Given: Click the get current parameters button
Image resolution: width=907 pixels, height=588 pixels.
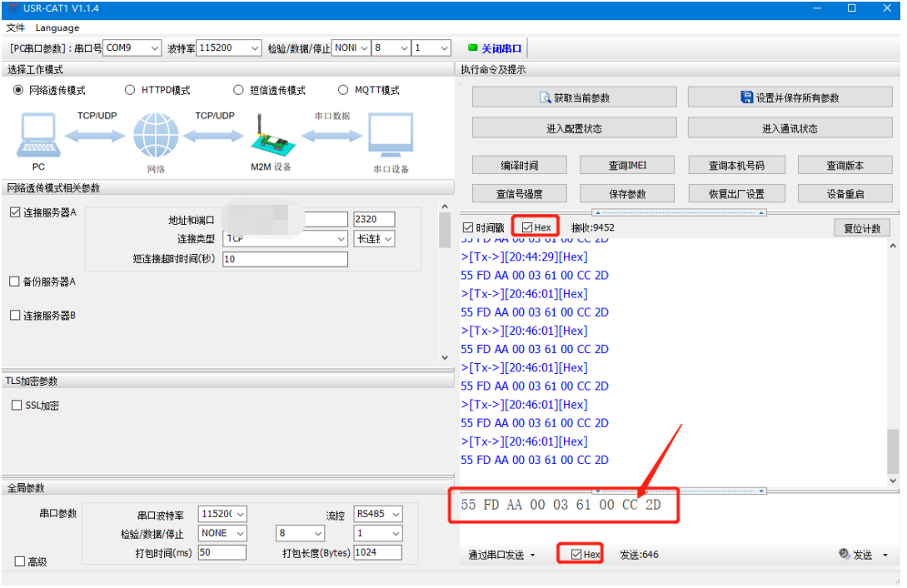Looking at the screenshot, I should [x=575, y=98].
